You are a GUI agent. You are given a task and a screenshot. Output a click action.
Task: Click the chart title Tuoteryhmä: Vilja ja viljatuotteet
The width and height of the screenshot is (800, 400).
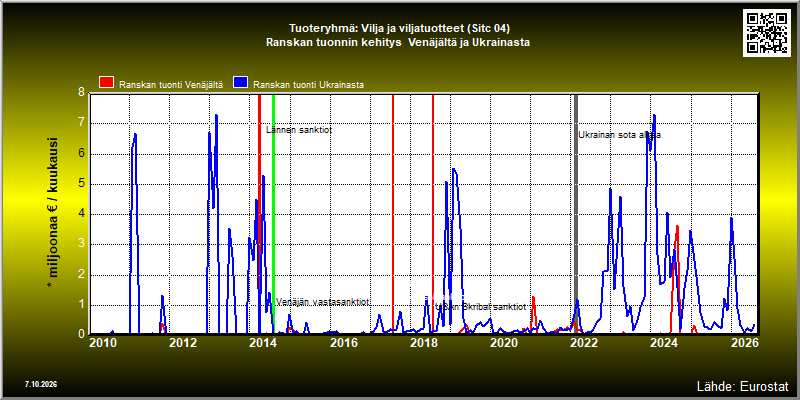click(x=399, y=28)
